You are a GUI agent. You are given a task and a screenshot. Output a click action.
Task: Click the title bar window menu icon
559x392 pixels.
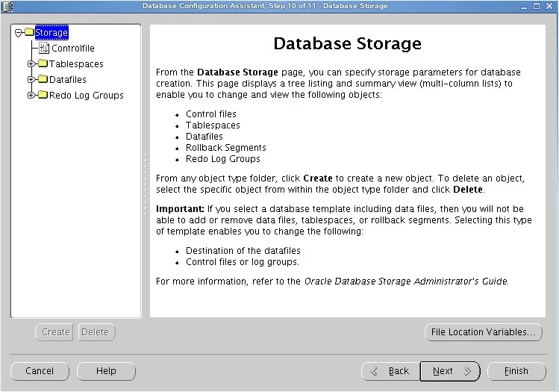click(7, 6)
